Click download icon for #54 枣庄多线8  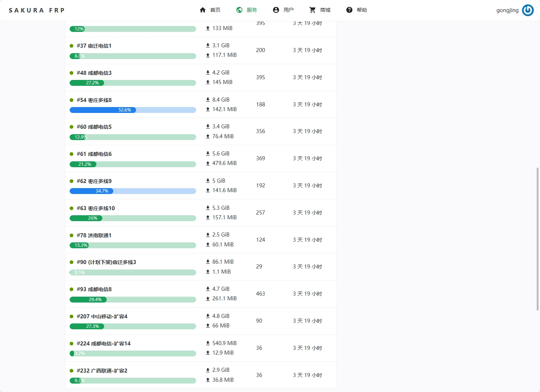pos(208,100)
